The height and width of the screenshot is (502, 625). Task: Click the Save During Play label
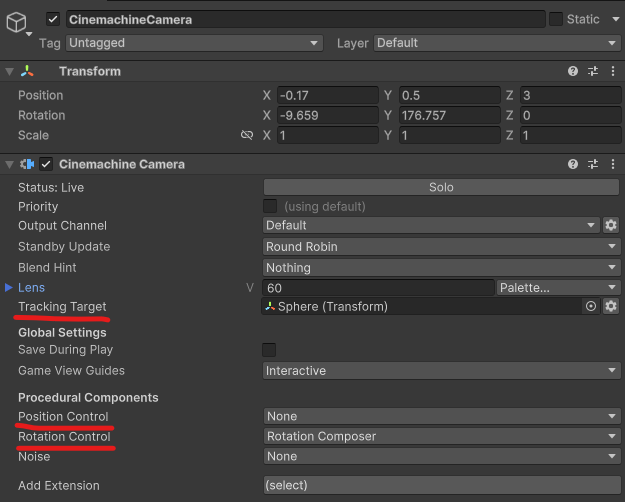click(x=66, y=350)
